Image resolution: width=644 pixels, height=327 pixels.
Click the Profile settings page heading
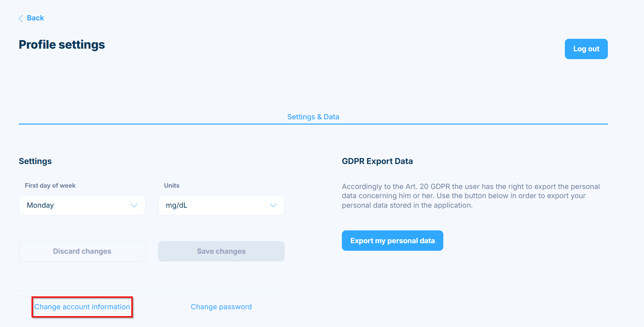click(62, 45)
